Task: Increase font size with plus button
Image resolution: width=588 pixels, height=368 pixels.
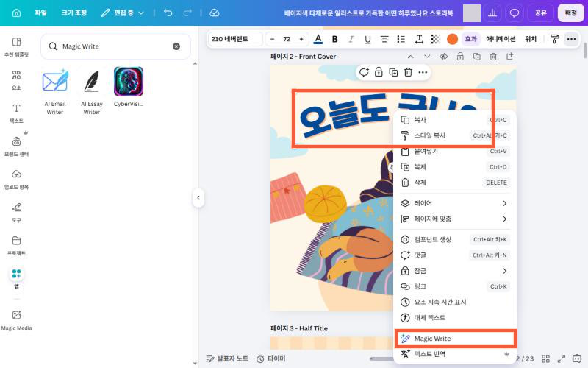Action: pyautogui.click(x=301, y=39)
